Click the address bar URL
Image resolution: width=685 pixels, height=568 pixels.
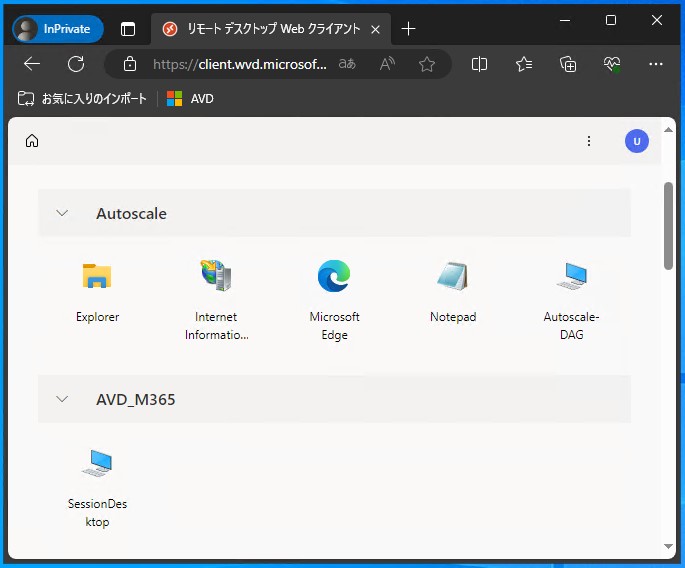point(240,65)
